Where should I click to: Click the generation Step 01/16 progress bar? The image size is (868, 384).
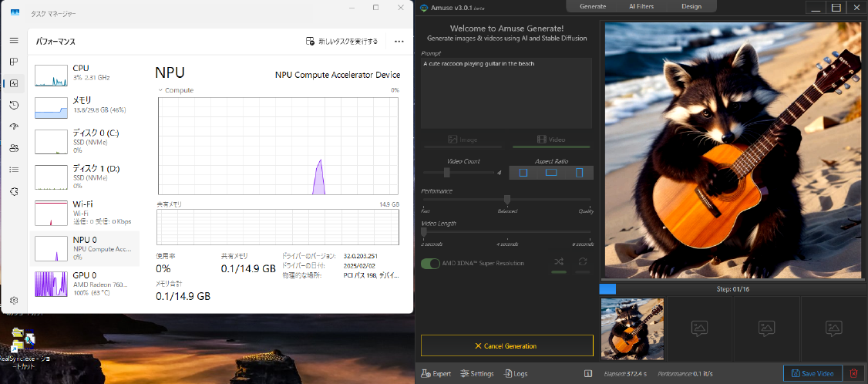(x=733, y=288)
